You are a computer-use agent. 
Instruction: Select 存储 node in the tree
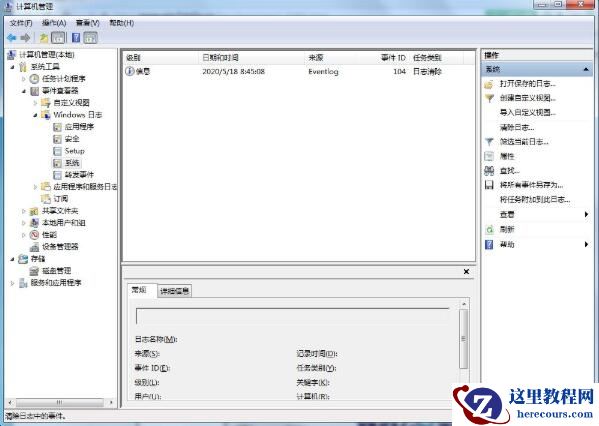point(38,259)
